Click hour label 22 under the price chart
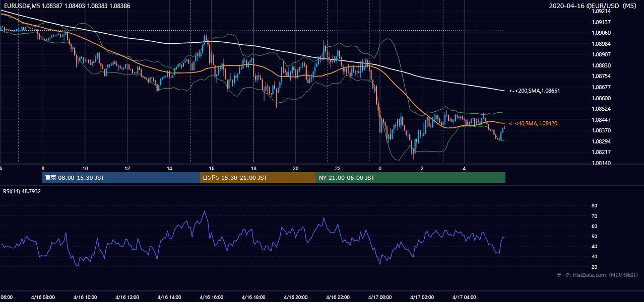644x302 pixels. click(338, 168)
